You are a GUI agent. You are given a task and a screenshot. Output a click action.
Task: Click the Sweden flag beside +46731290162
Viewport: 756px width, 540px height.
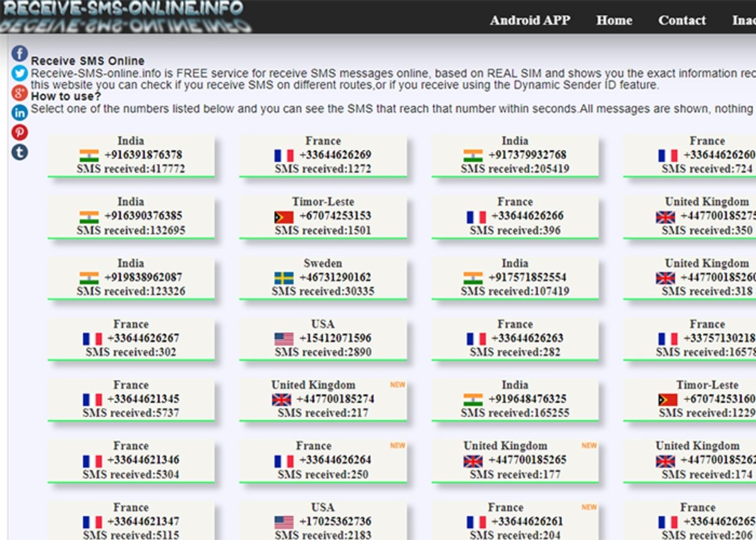pos(284,277)
